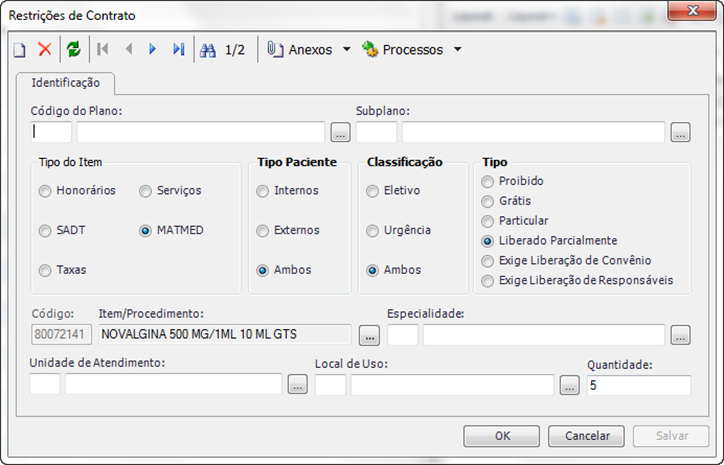This screenshot has width=724, height=465.
Task: Select the Urgência classification option
Action: click(373, 230)
